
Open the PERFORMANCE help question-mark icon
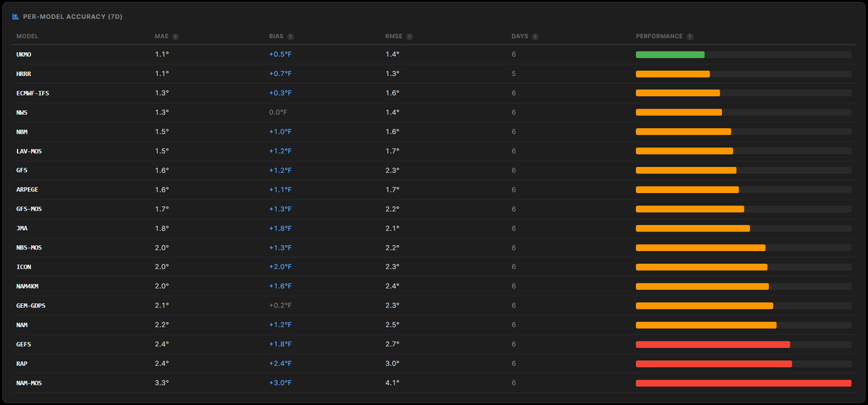(x=690, y=36)
